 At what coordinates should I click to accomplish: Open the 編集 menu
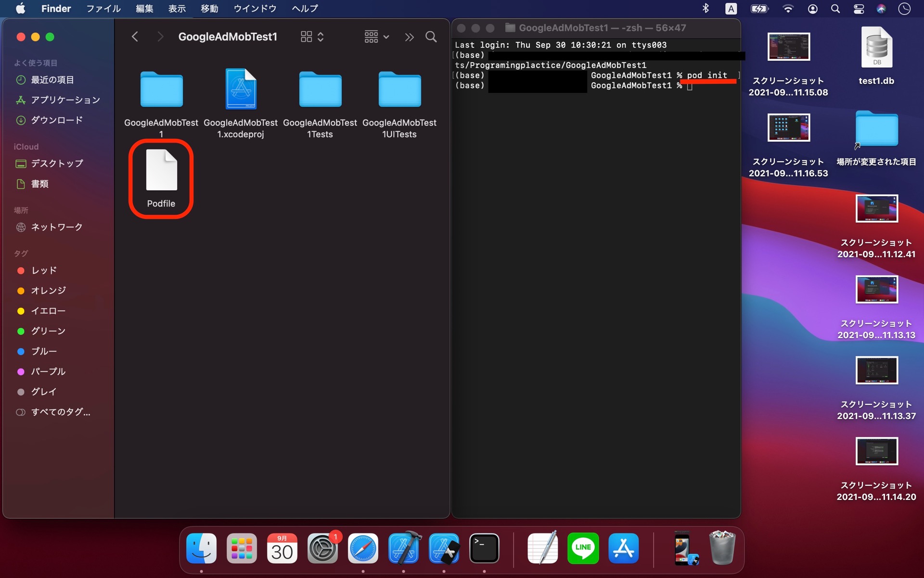[144, 9]
